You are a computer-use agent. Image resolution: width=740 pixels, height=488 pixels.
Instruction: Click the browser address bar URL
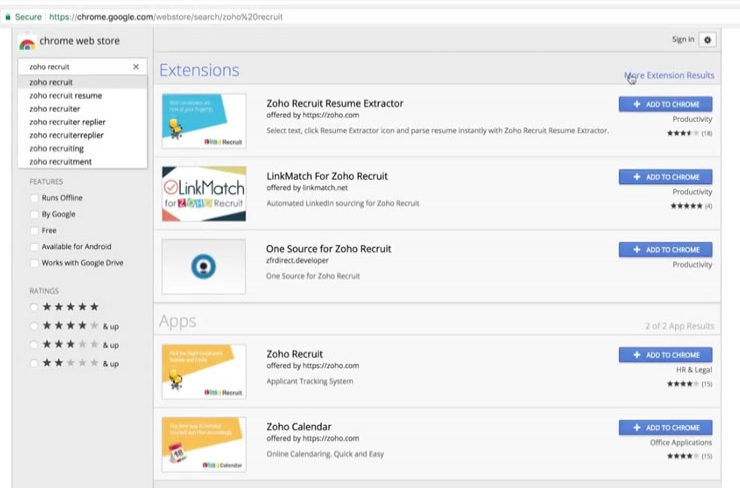[x=166, y=17]
